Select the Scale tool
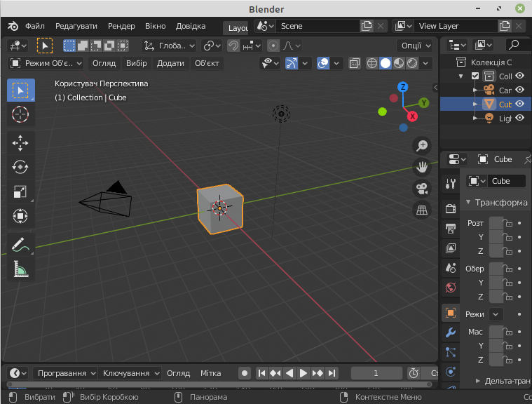 [21, 191]
